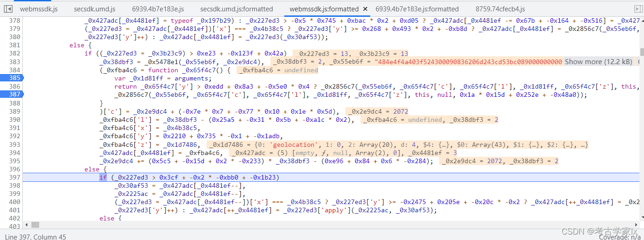
Task: Switch to the secsdk.umd.js tab
Action: click(94, 9)
